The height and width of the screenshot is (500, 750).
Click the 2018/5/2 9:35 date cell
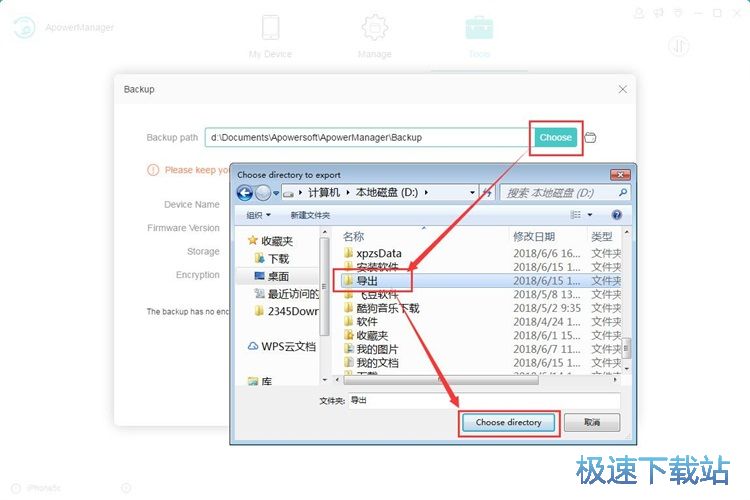(x=547, y=308)
